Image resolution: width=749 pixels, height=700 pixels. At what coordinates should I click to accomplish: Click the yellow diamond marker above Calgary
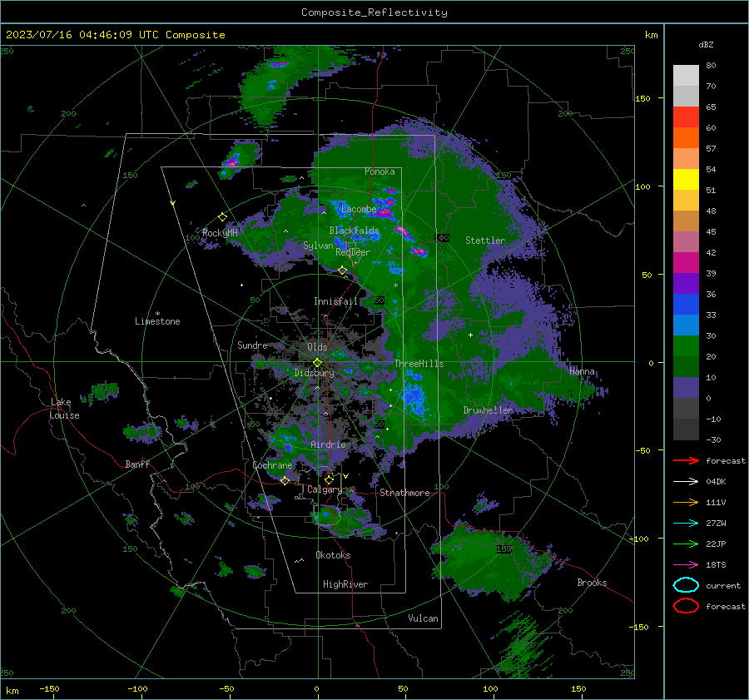pos(329,479)
